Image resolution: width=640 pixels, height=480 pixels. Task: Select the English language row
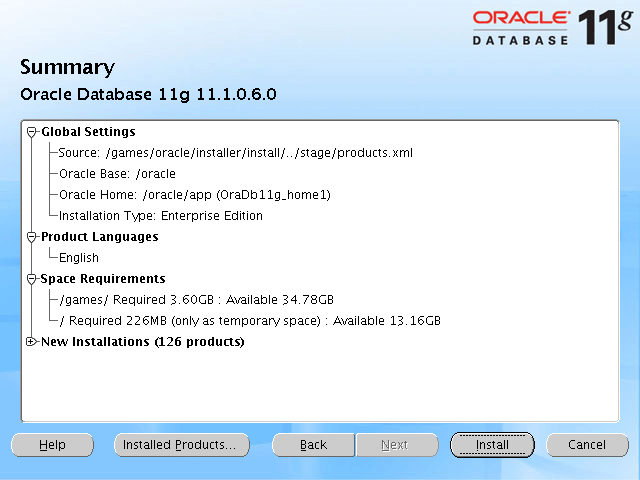[79, 258]
